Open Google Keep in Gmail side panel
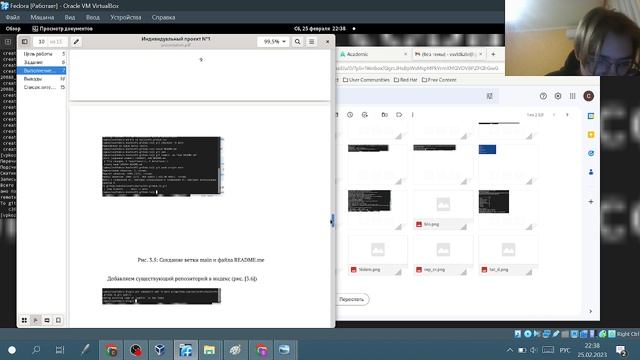The width and height of the screenshot is (640, 360). [591, 135]
